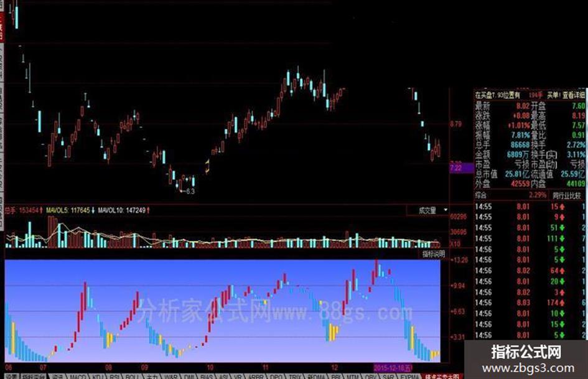
Task: Switch to the BBI indicator tab
Action: click(337, 376)
